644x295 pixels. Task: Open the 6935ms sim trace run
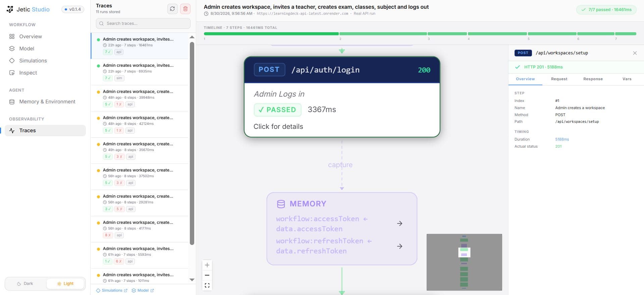(x=140, y=72)
